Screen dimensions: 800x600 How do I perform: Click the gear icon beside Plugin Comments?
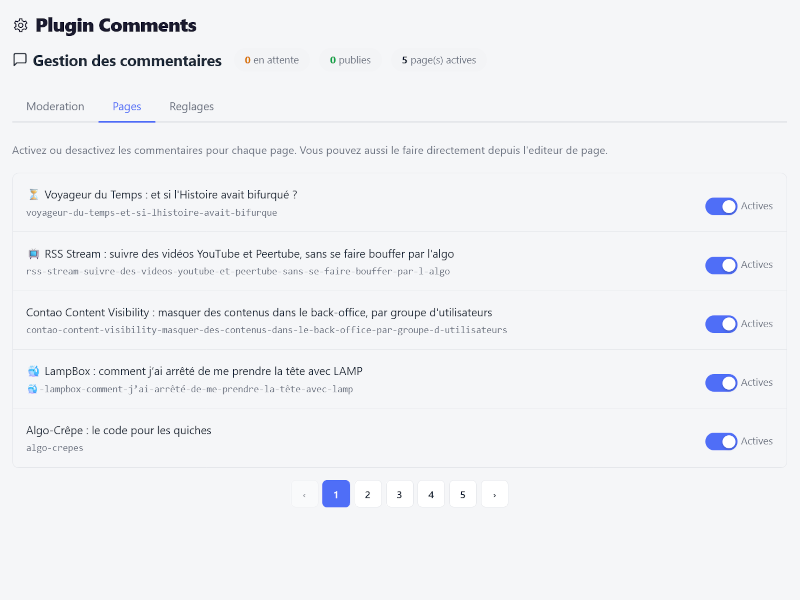coord(21,26)
